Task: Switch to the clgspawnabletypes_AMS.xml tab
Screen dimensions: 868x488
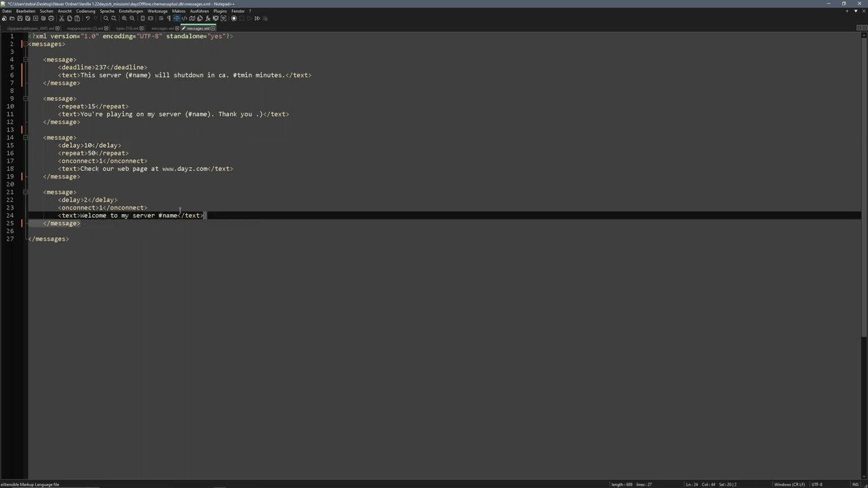Action: tap(31, 28)
